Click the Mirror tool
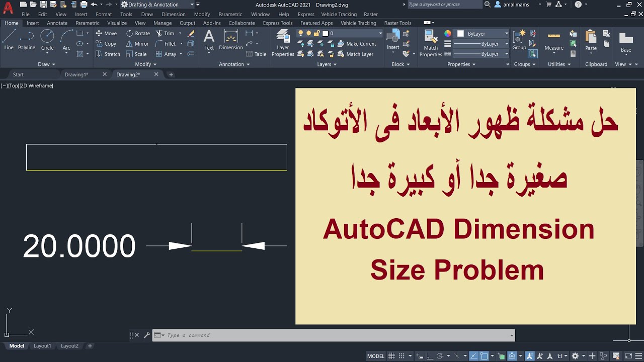644x362 pixels. pos(137,44)
